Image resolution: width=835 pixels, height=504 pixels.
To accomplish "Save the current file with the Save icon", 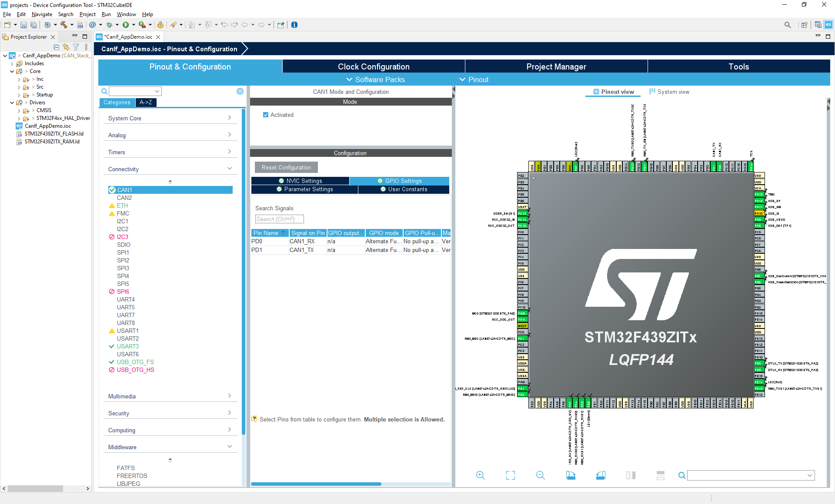I will click(24, 25).
